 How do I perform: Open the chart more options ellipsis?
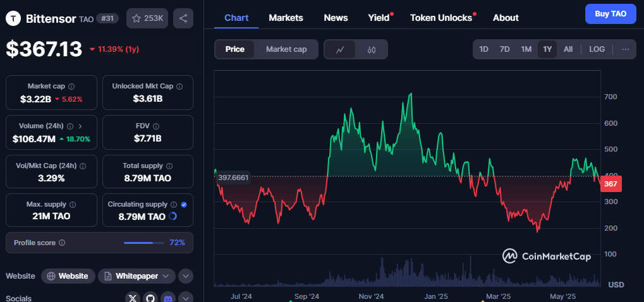626,49
